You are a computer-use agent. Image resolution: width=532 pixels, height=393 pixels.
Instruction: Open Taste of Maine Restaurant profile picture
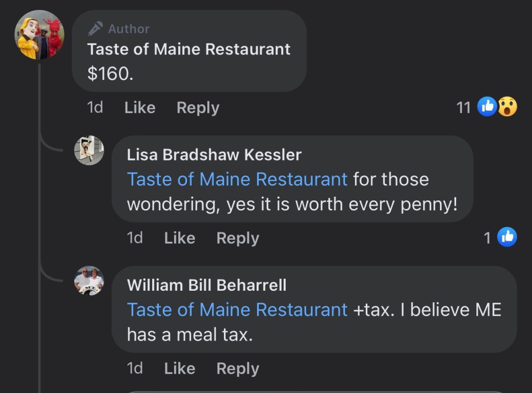pos(39,35)
